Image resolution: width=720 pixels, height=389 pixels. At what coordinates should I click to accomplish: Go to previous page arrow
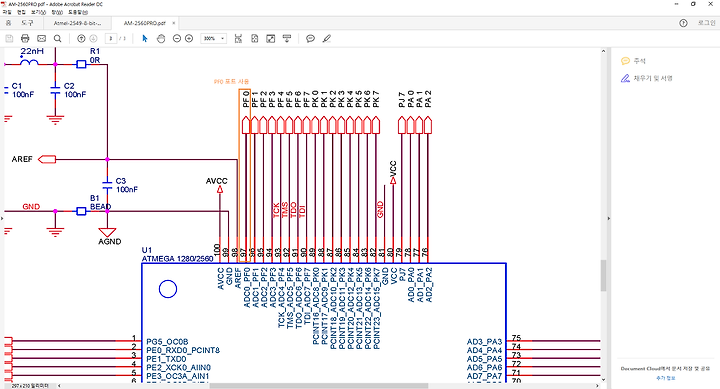click(x=81, y=39)
